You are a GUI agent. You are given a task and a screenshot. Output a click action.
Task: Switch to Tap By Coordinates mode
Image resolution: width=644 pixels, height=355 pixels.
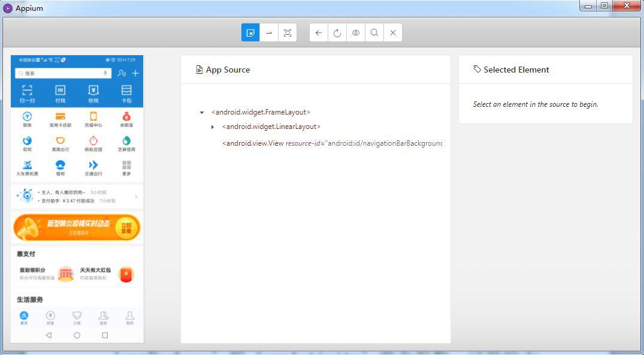[288, 33]
